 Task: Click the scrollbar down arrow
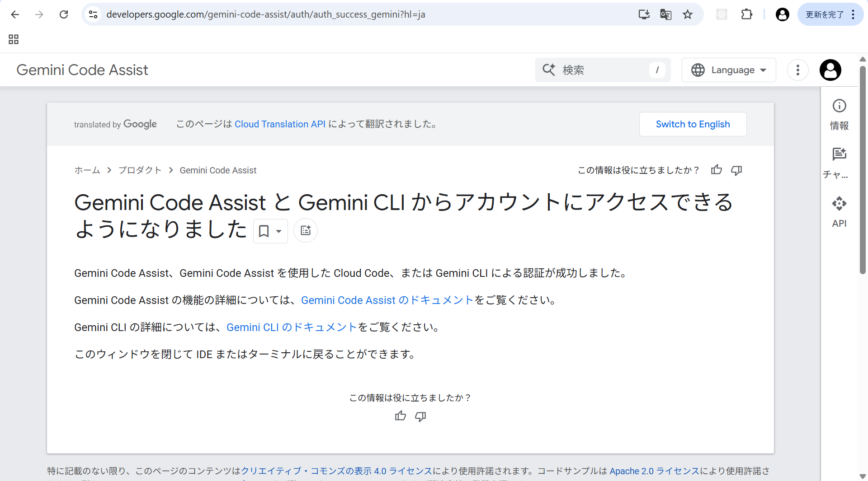(863, 476)
